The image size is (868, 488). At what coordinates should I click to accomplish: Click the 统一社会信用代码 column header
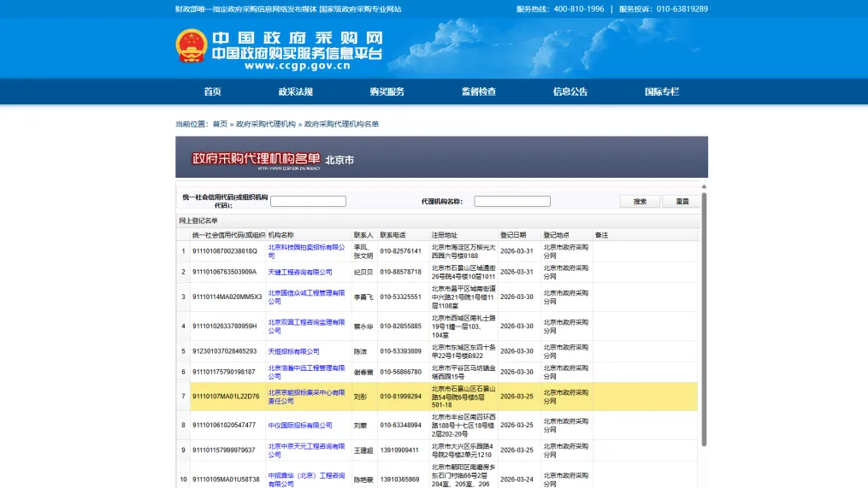coord(228,235)
